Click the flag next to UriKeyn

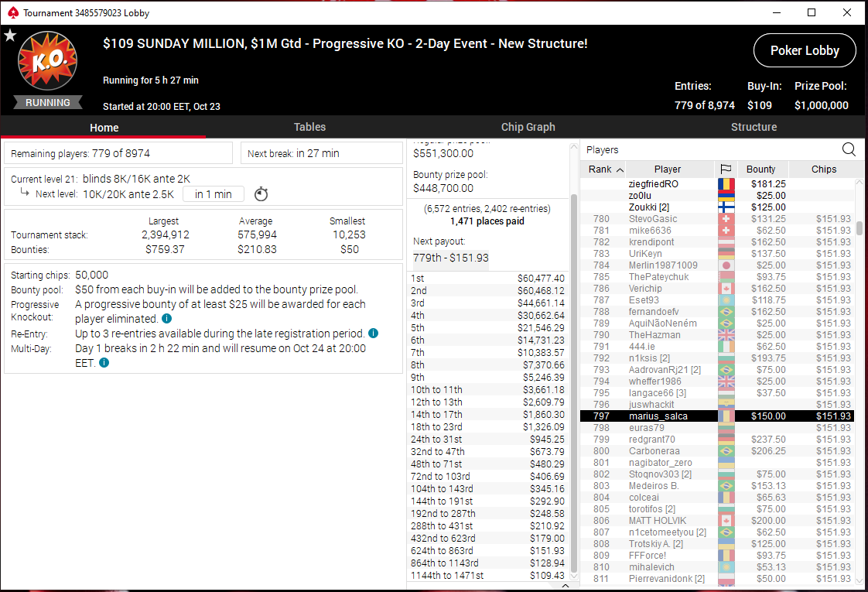(x=726, y=254)
